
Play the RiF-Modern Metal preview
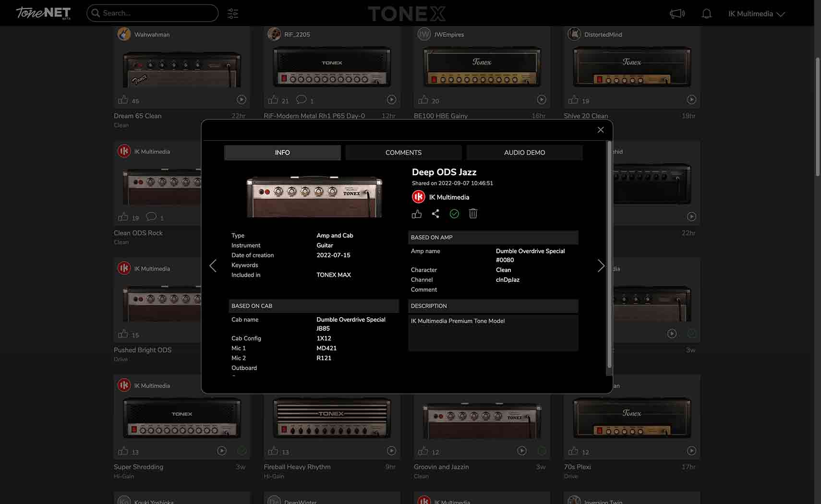pyautogui.click(x=392, y=100)
